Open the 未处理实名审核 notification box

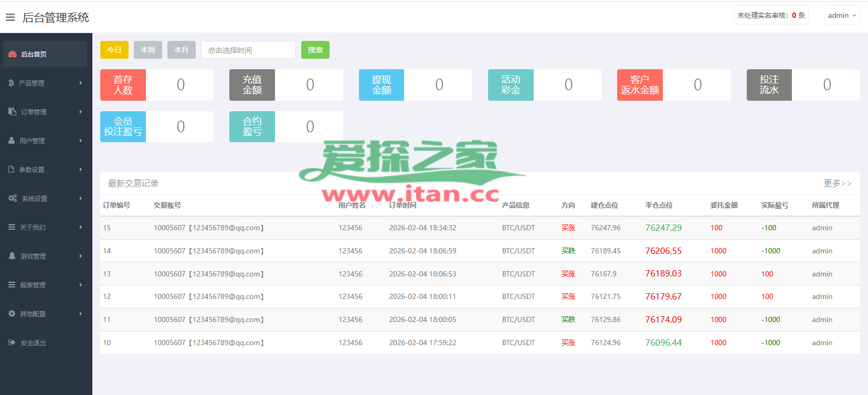tap(770, 15)
